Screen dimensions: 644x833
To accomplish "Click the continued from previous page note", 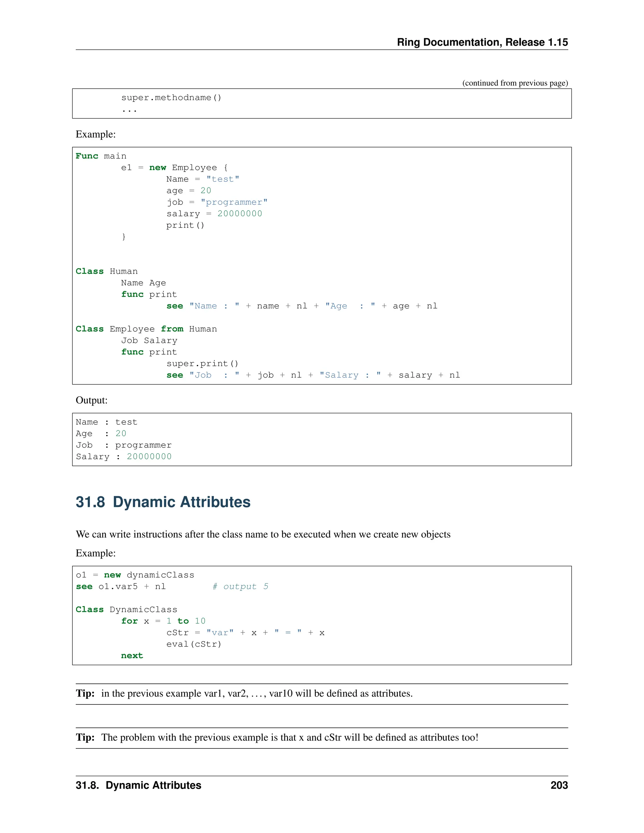I will (515, 83).
